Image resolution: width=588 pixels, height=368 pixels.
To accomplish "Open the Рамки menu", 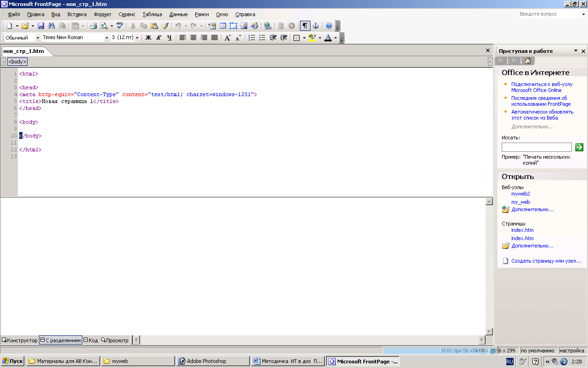I will click(x=202, y=14).
